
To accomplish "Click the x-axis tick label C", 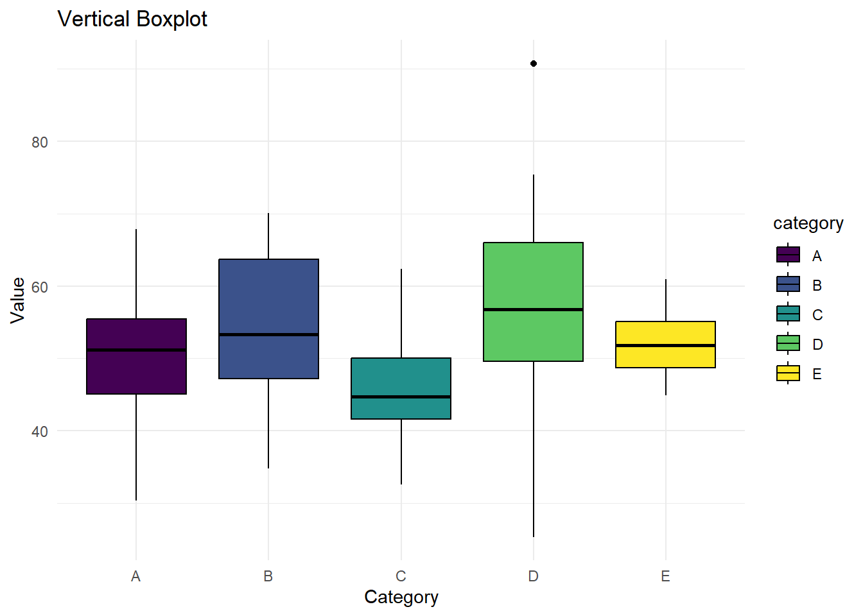I will click(401, 576).
